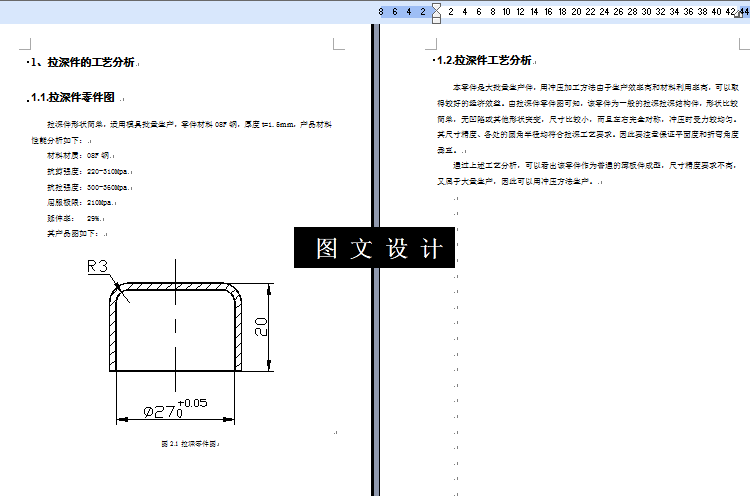Screen dimensions: 750x496
Task: Click the figure caption 图 2.1 below drawing
Action: click(x=190, y=444)
